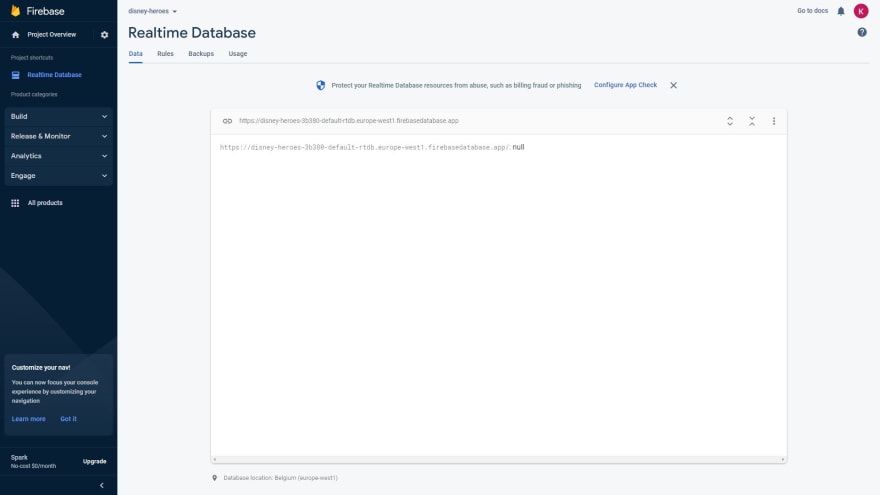Click the Realtime Database sidebar icon
Viewport: 880px width, 495px height.
tap(16, 75)
